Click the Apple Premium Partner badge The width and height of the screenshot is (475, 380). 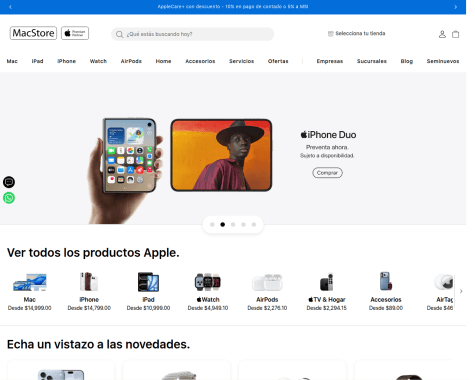[x=75, y=33]
